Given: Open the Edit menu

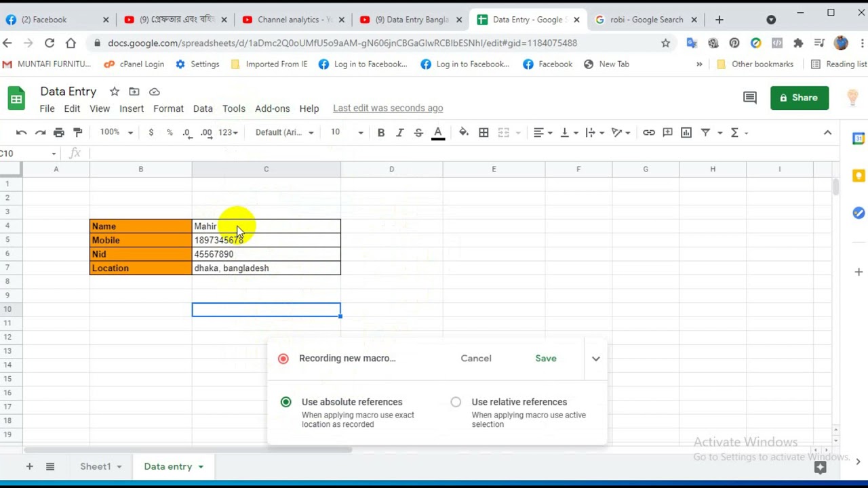Looking at the screenshot, I should pyautogui.click(x=72, y=108).
